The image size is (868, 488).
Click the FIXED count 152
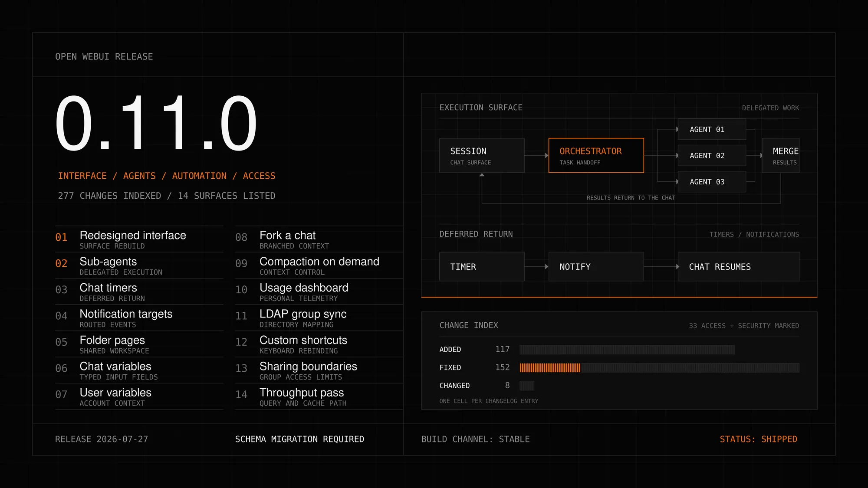coord(503,367)
